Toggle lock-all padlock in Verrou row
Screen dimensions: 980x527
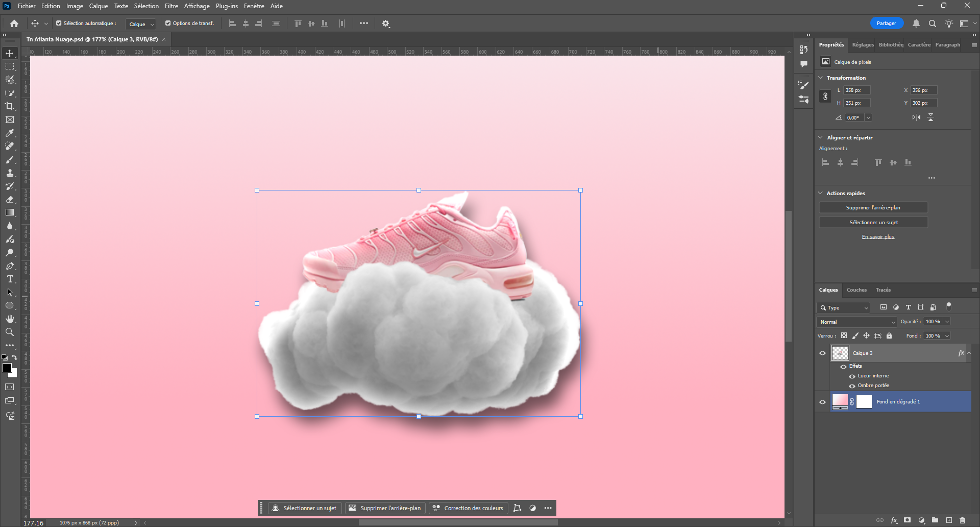click(x=889, y=336)
